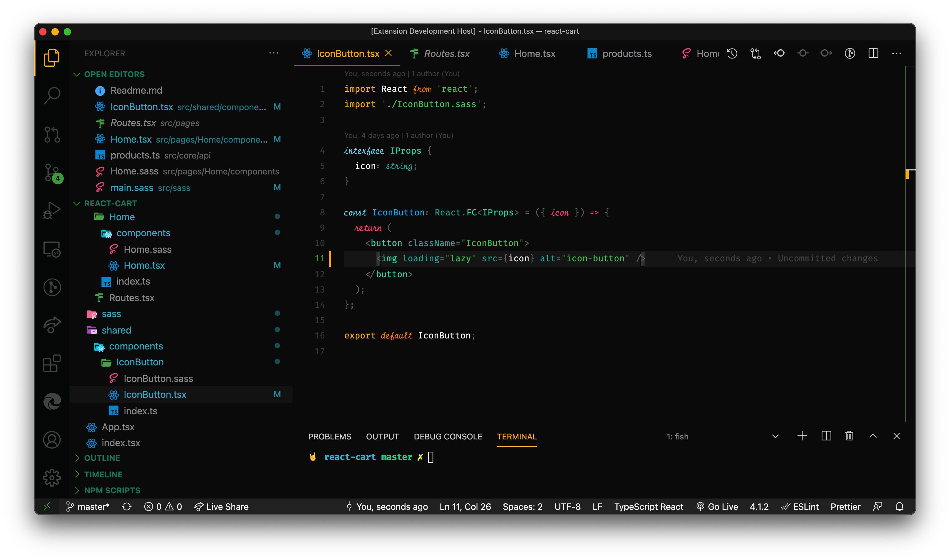
Task: Toggle maximized terminal panel with chevron up
Action: [873, 436]
